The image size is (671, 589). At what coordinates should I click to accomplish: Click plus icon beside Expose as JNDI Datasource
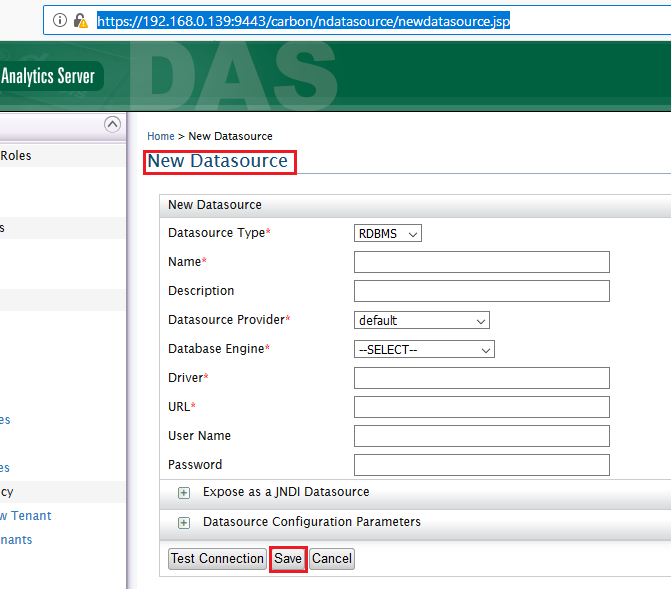(184, 493)
